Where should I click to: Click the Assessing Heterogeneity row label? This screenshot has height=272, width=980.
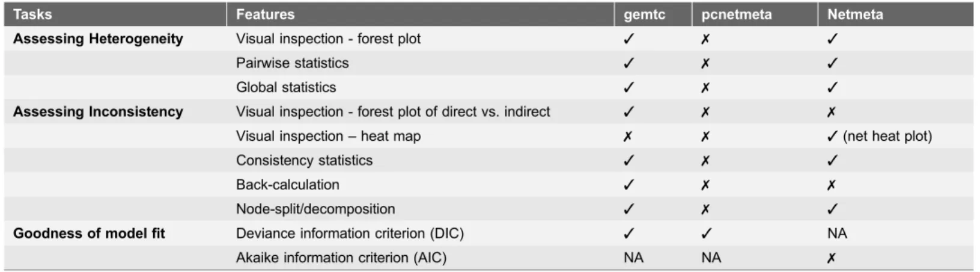coord(98,39)
